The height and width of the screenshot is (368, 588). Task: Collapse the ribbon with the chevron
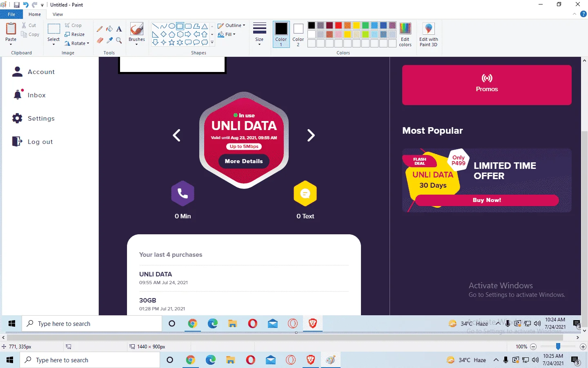click(x=575, y=14)
